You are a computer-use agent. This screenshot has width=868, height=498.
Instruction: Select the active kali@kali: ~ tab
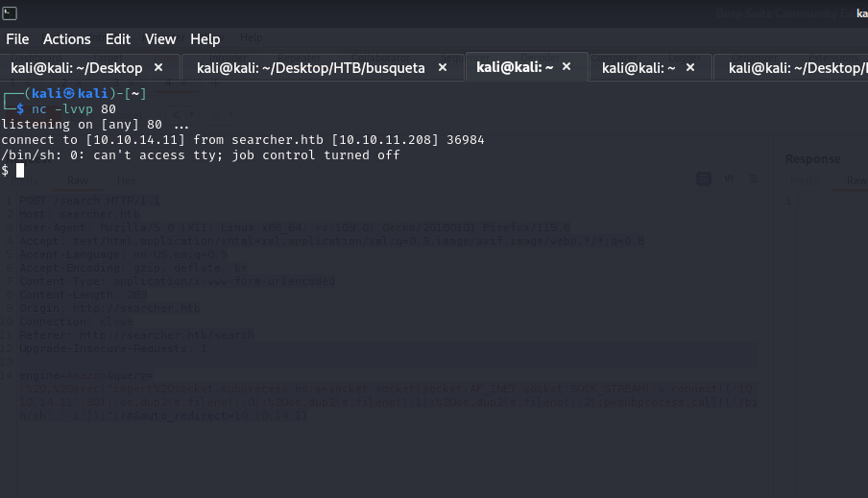pyautogui.click(x=515, y=67)
